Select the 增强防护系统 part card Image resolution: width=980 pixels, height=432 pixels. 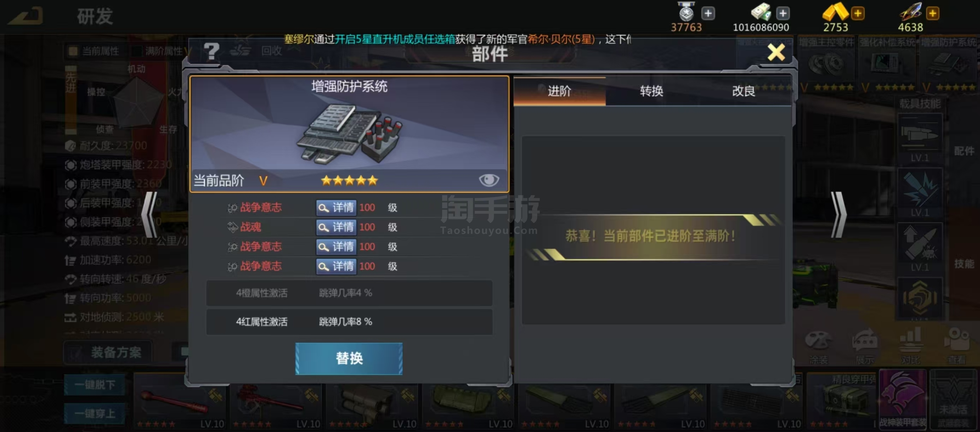[349, 134]
